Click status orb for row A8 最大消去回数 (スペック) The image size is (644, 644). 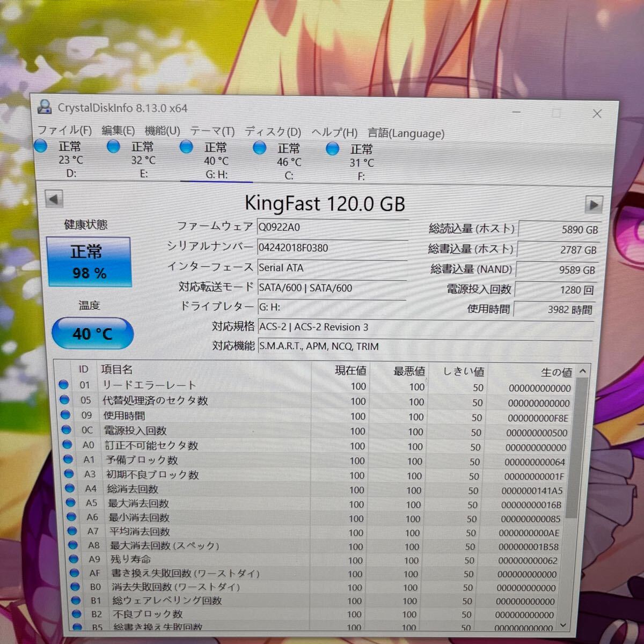[73, 545]
